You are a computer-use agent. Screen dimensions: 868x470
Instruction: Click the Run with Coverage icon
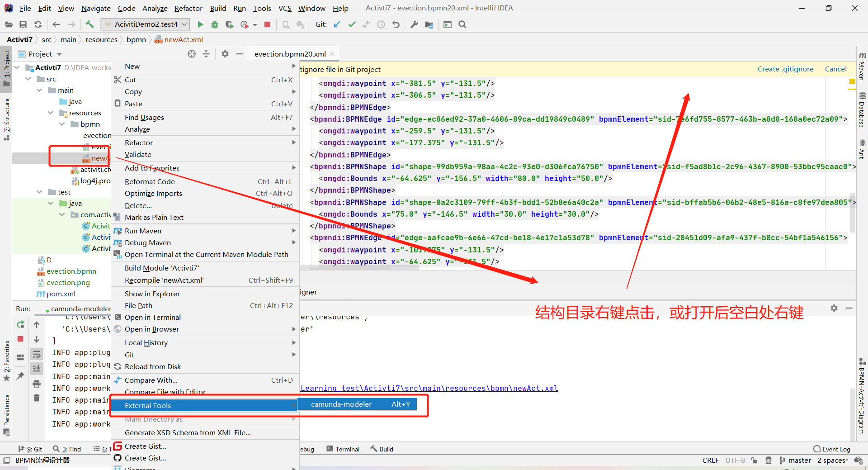(x=229, y=24)
